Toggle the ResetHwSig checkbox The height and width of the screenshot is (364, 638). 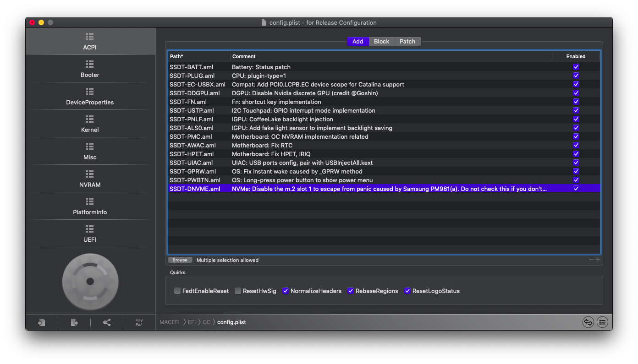[x=238, y=291]
